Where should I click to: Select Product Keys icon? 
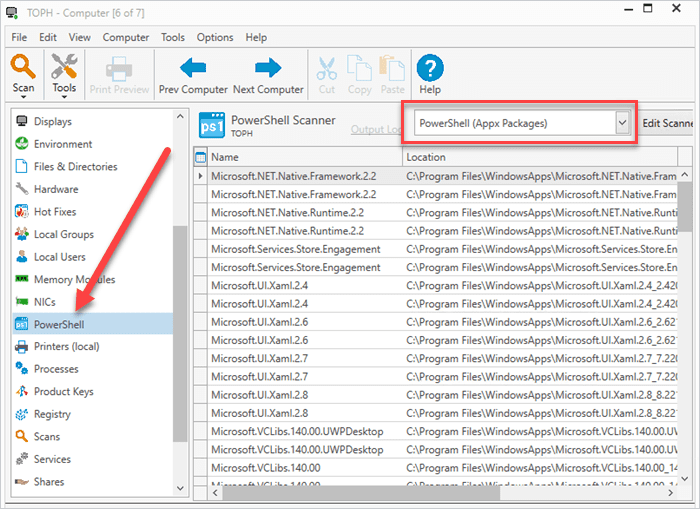tap(21, 392)
